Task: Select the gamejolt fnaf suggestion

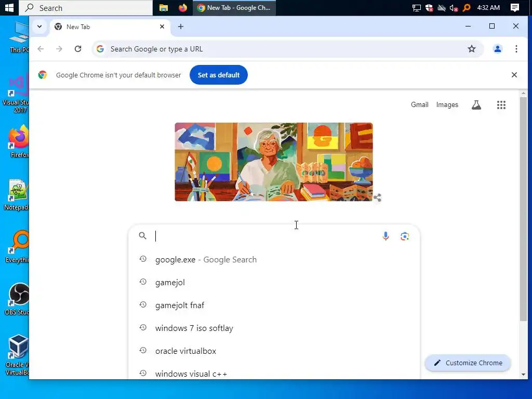Action: click(274, 305)
